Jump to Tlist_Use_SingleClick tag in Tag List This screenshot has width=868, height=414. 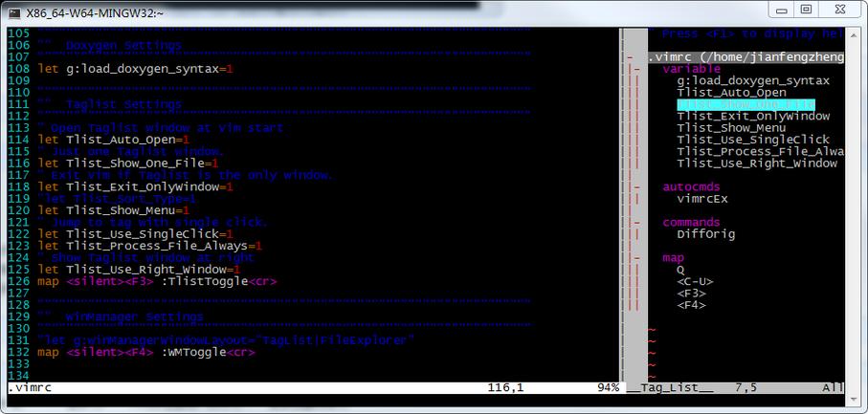click(753, 140)
